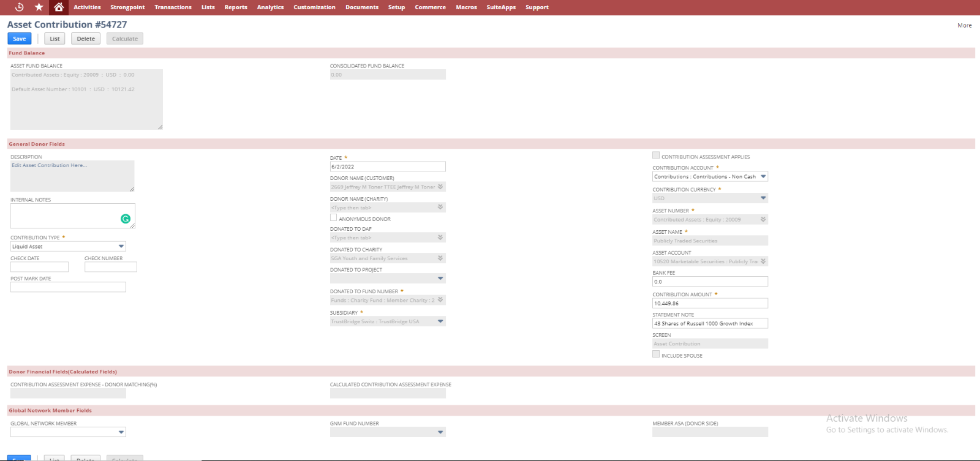Open the More link at top right
Screen dimensions: 980x461
coord(964,25)
